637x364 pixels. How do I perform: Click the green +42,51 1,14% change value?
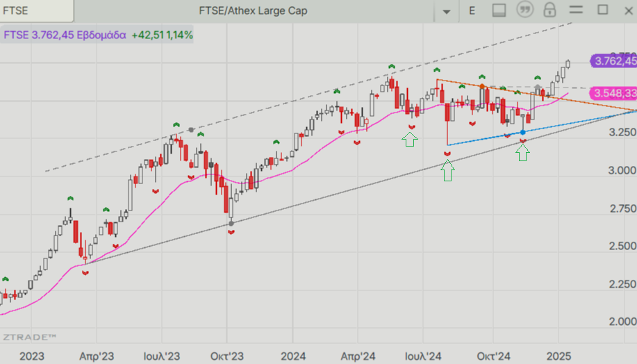pyautogui.click(x=162, y=35)
